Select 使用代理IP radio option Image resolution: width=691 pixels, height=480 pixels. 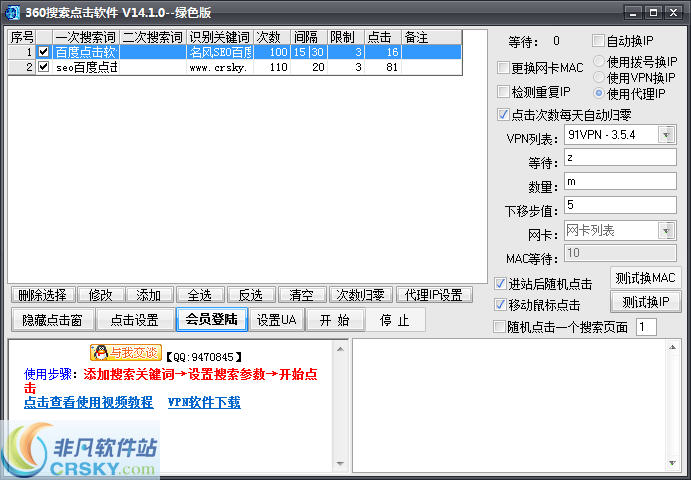(598, 93)
